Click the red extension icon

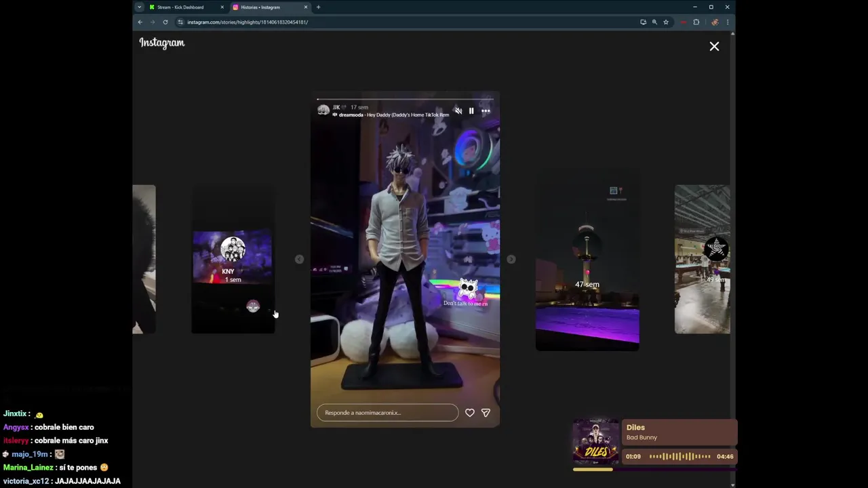[x=684, y=22]
